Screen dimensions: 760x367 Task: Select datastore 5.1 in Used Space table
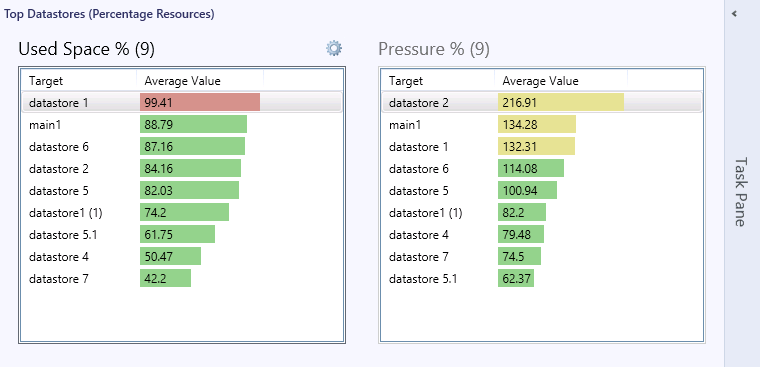182,235
